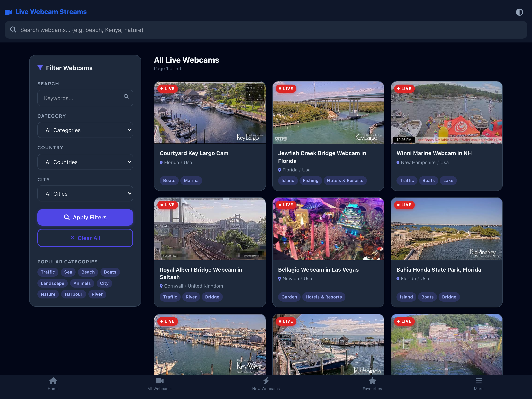Select Animals popular category chip

[x=82, y=283]
